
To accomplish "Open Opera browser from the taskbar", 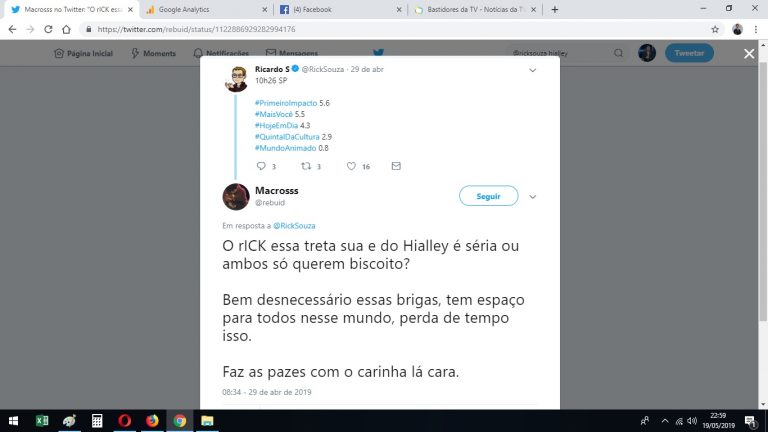I will point(124,421).
